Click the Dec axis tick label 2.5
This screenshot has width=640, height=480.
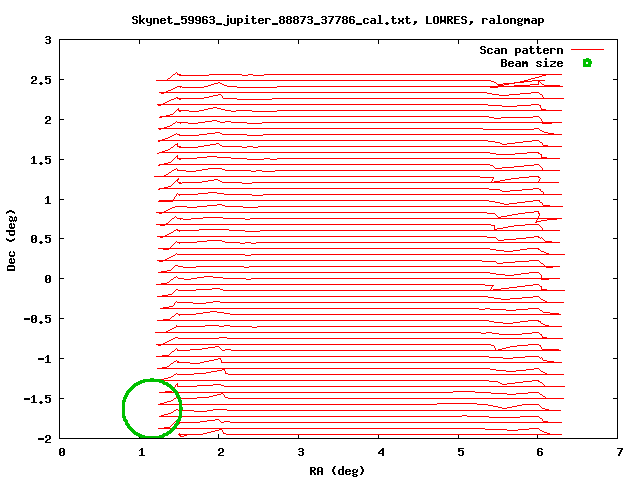pos(41,80)
